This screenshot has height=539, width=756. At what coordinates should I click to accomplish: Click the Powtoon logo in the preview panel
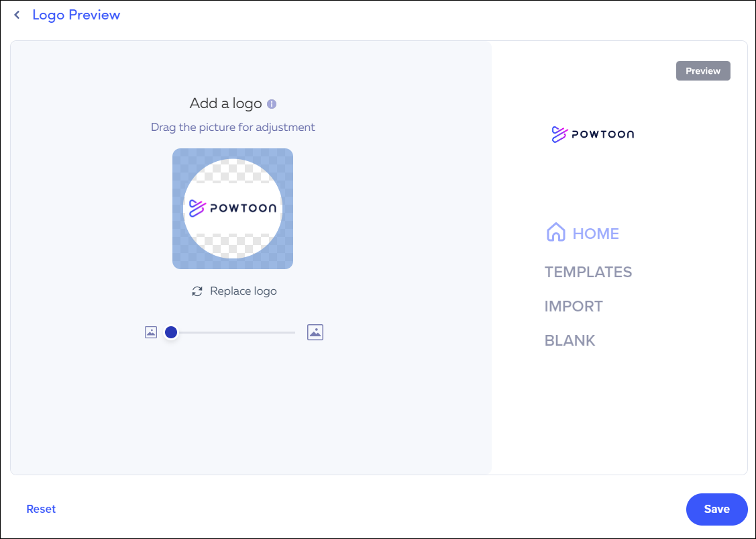pos(593,134)
